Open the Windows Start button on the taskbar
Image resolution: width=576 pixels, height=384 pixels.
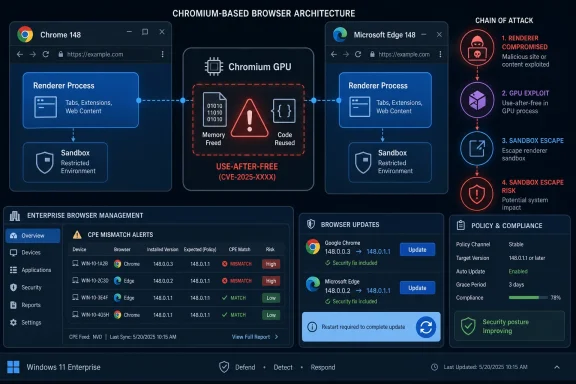click(13, 367)
